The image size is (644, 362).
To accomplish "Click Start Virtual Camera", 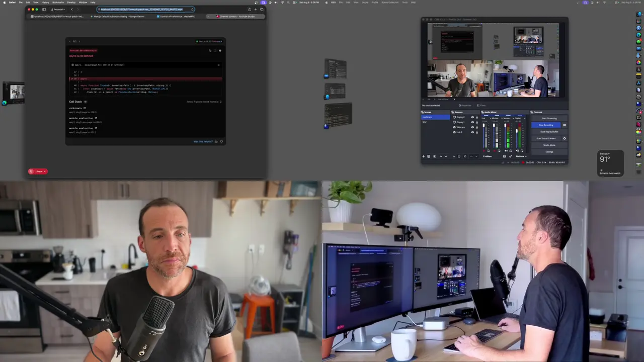I will click(546, 138).
